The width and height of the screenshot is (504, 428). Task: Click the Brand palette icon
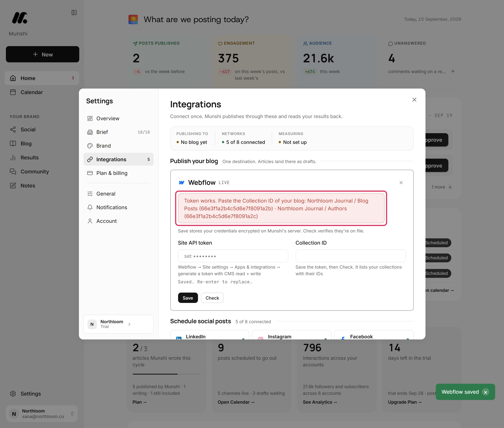90,146
